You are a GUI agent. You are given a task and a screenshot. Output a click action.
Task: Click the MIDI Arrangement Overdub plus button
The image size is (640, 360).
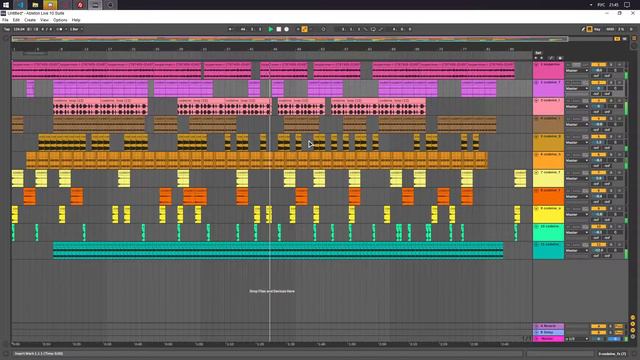[x=298, y=29]
